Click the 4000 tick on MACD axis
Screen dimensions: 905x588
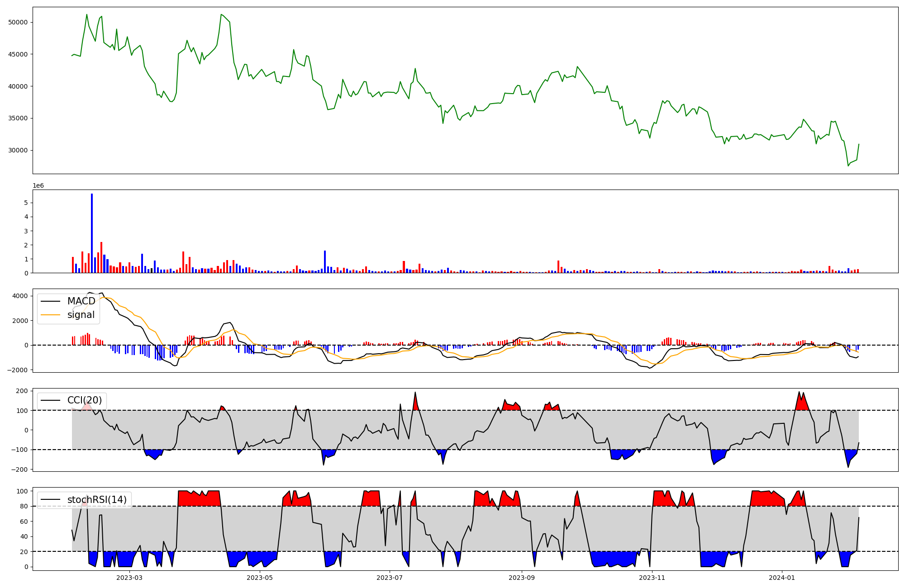20,296
